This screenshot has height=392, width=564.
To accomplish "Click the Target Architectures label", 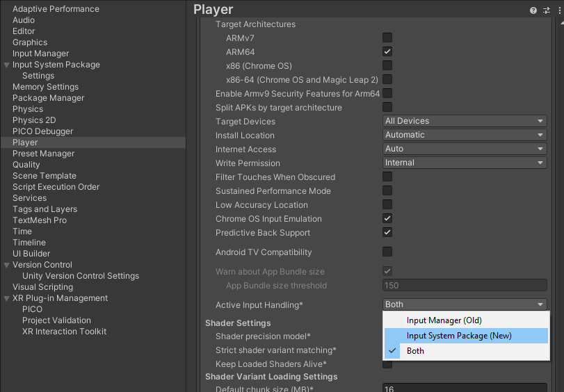I will pos(255,24).
